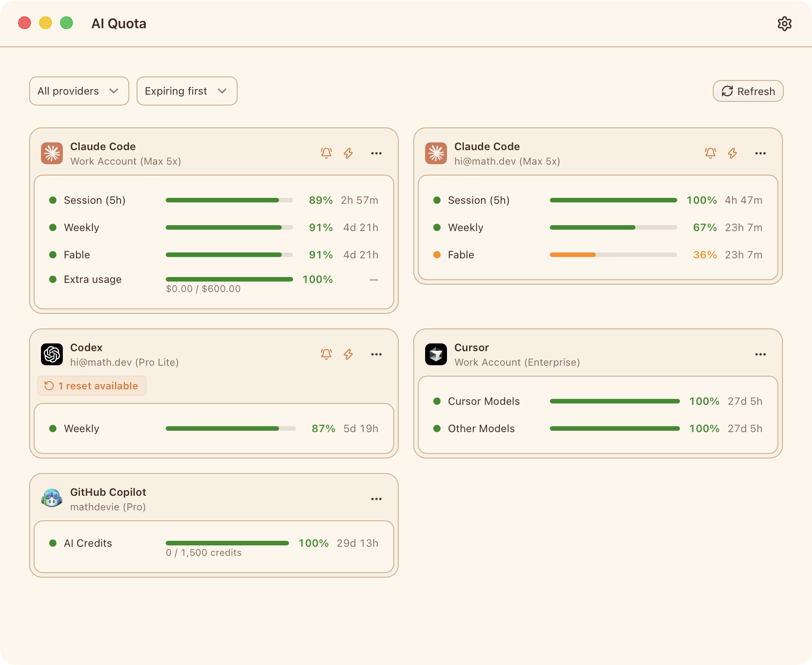812x665 pixels.
Task: Click the Codex Weekly bar showing 87%
Action: [231, 428]
